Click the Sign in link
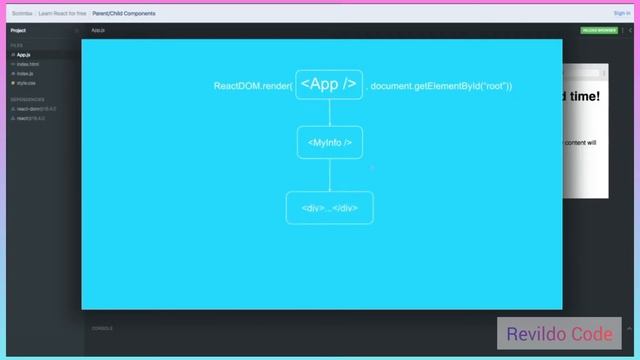The image size is (640, 360). click(622, 13)
